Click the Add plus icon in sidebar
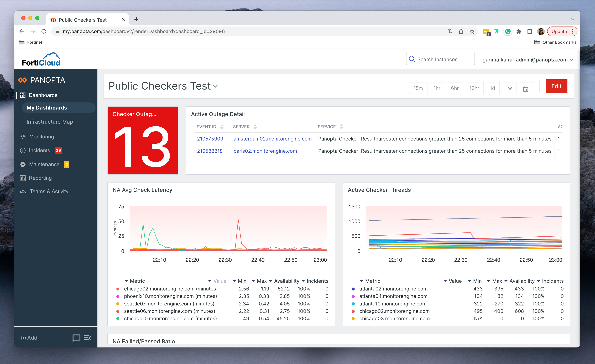This screenshot has height=364, width=595. tap(23, 338)
